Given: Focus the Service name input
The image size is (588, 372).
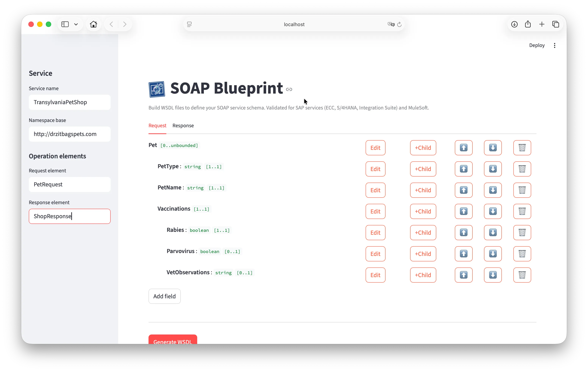Looking at the screenshot, I should (x=70, y=102).
